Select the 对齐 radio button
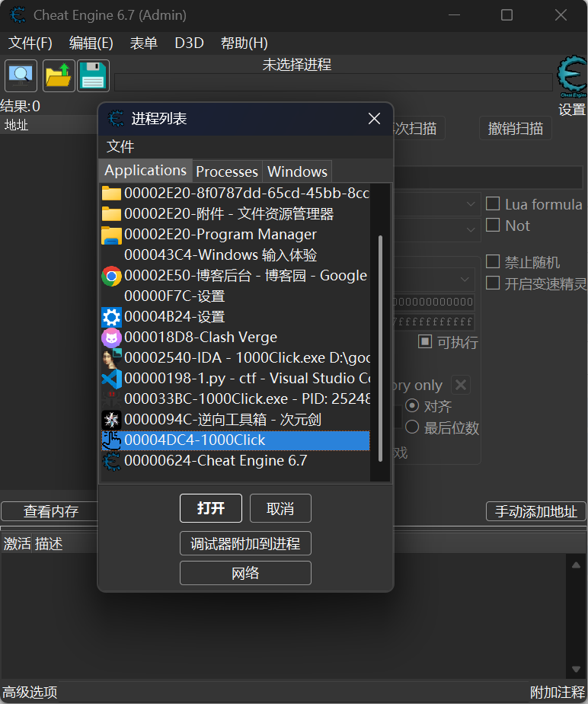The width and height of the screenshot is (588, 704). [412, 406]
